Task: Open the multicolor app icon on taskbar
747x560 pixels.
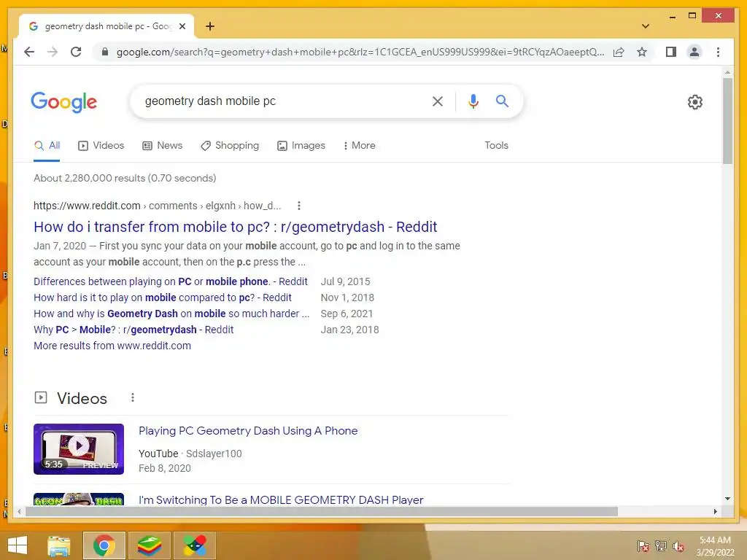Action: click(x=194, y=545)
